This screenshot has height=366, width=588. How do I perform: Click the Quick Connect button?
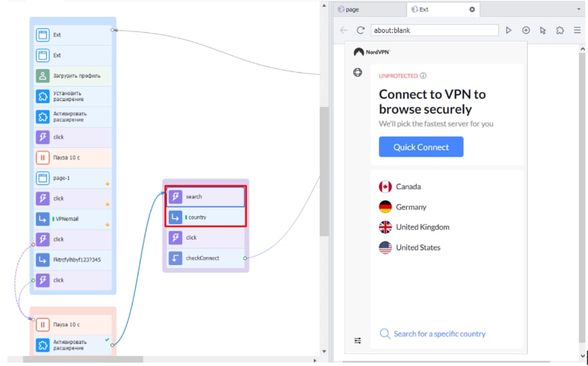tap(421, 147)
